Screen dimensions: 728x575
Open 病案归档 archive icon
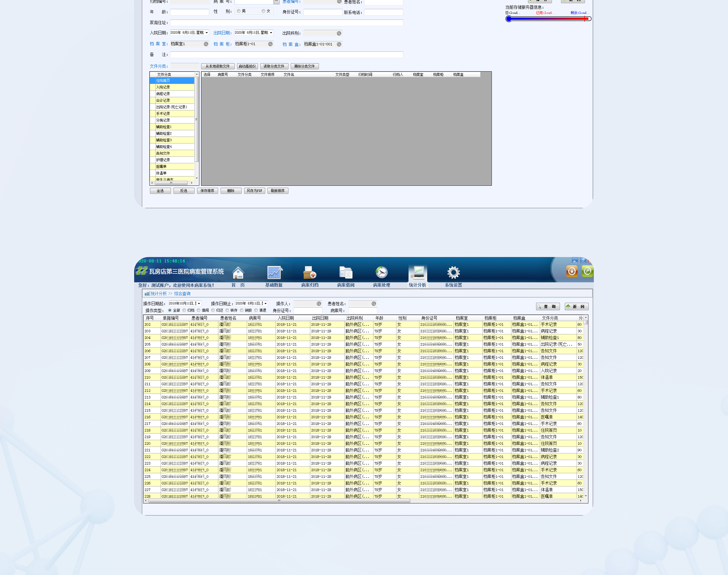coord(309,272)
